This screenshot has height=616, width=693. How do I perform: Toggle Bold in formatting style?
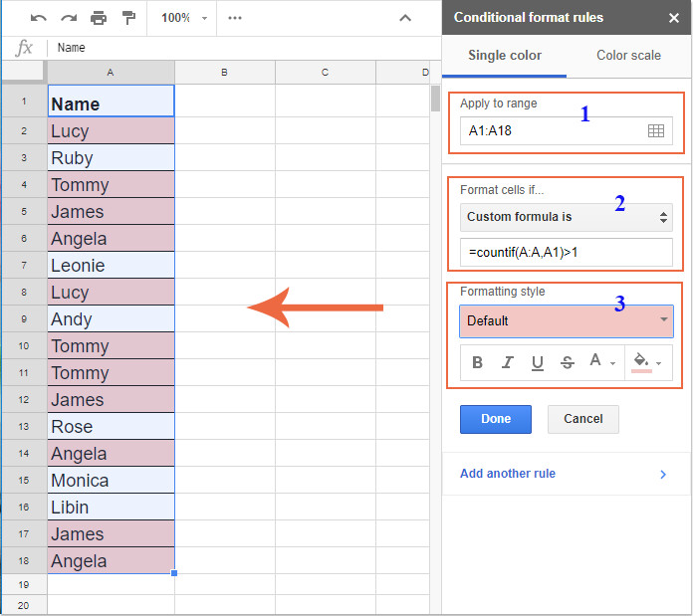pyautogui.click(x=478, y=363)
